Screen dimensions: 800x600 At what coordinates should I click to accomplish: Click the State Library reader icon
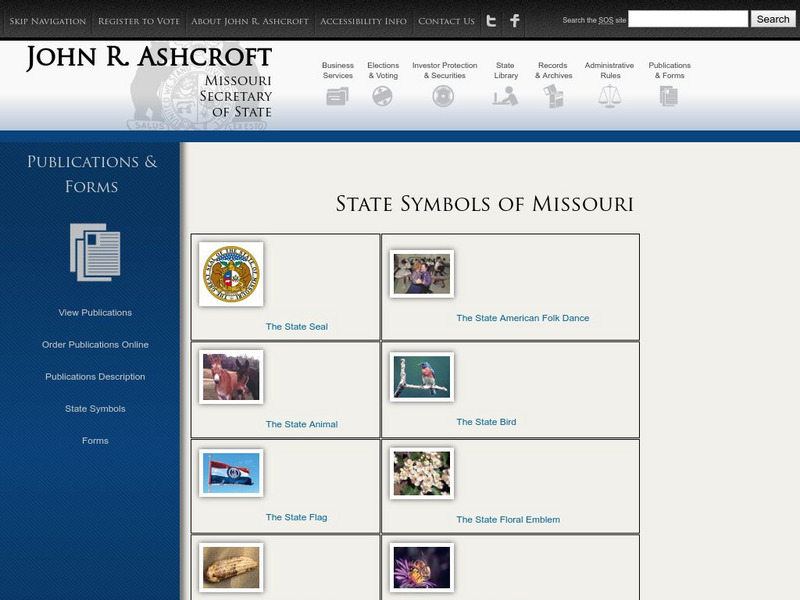coord(505,96)
